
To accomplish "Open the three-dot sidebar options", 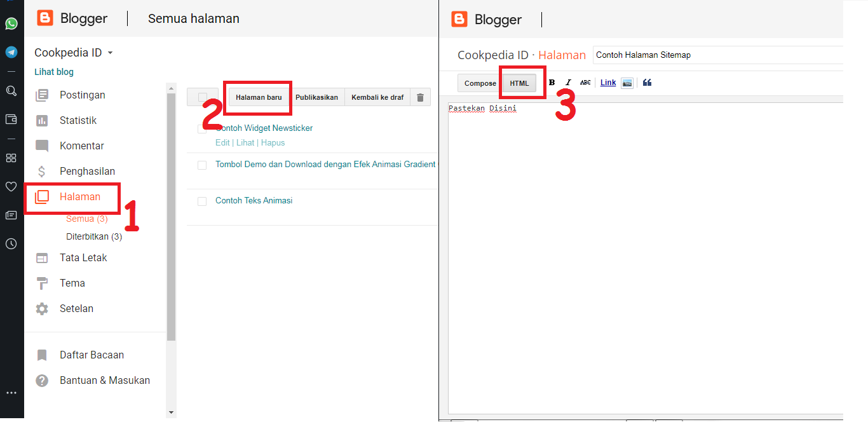I will (x=11, y=393).
